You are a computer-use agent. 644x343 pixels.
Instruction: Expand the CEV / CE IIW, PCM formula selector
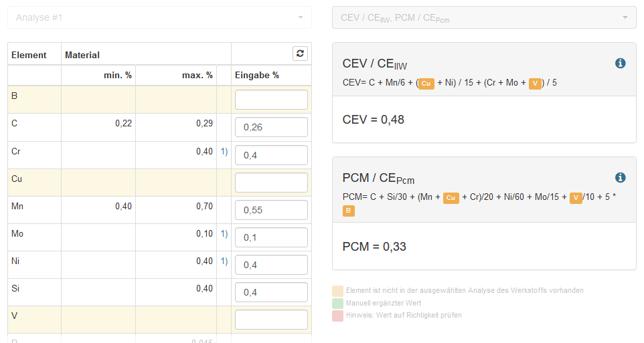[x=484, y=17]
